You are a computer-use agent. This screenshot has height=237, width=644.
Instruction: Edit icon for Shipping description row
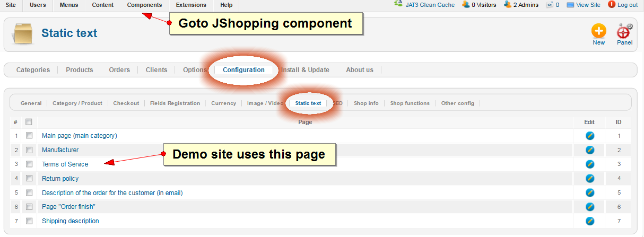(590, 221)
